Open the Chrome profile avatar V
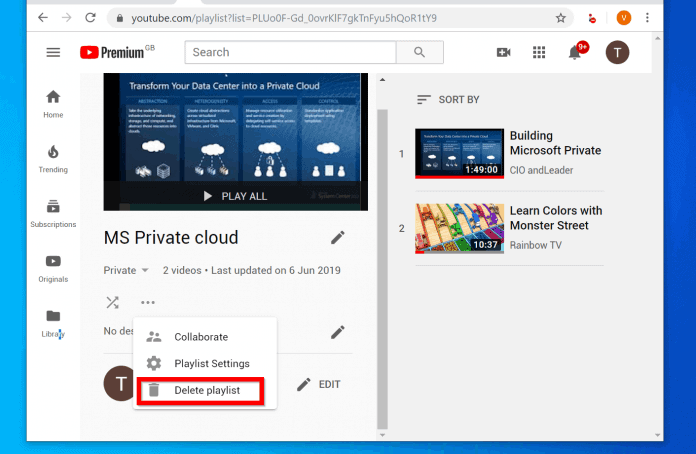 (x=624, y=18)
